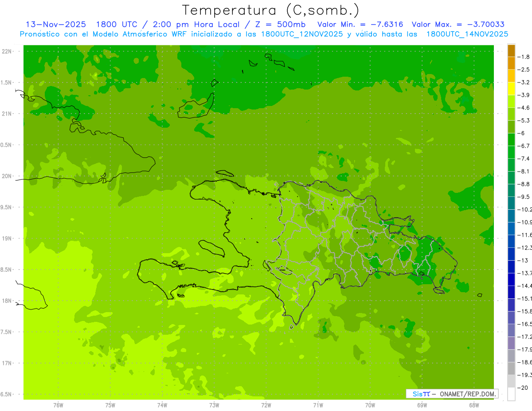Click the '-3.2' colorbar label

[x=524, y=82]
